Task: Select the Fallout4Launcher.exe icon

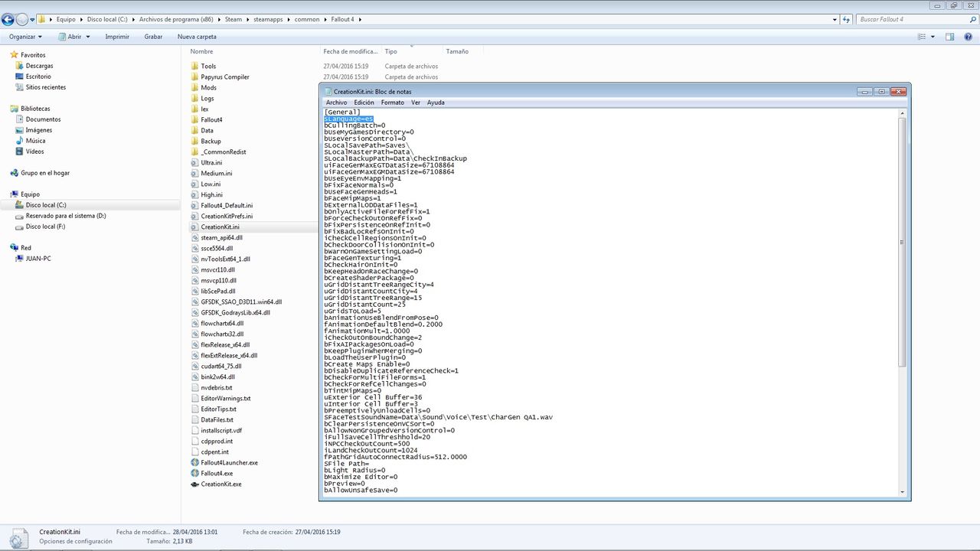Action: pos(194,463)
